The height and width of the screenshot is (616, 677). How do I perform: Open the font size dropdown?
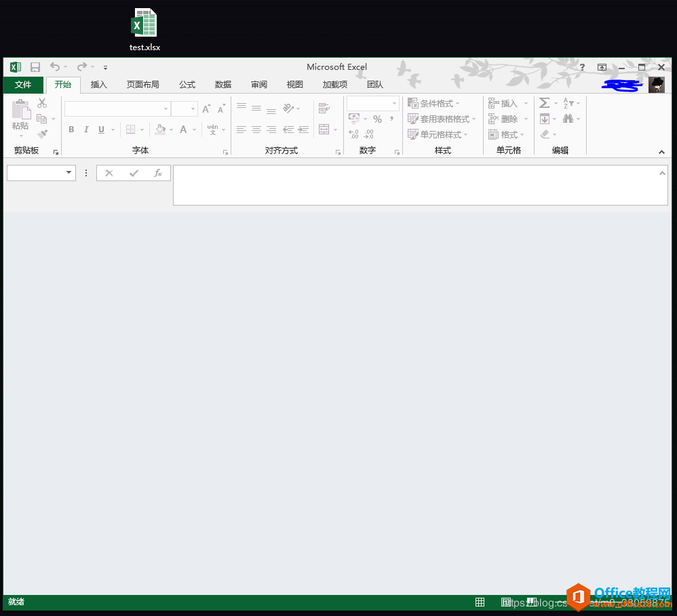192,109
